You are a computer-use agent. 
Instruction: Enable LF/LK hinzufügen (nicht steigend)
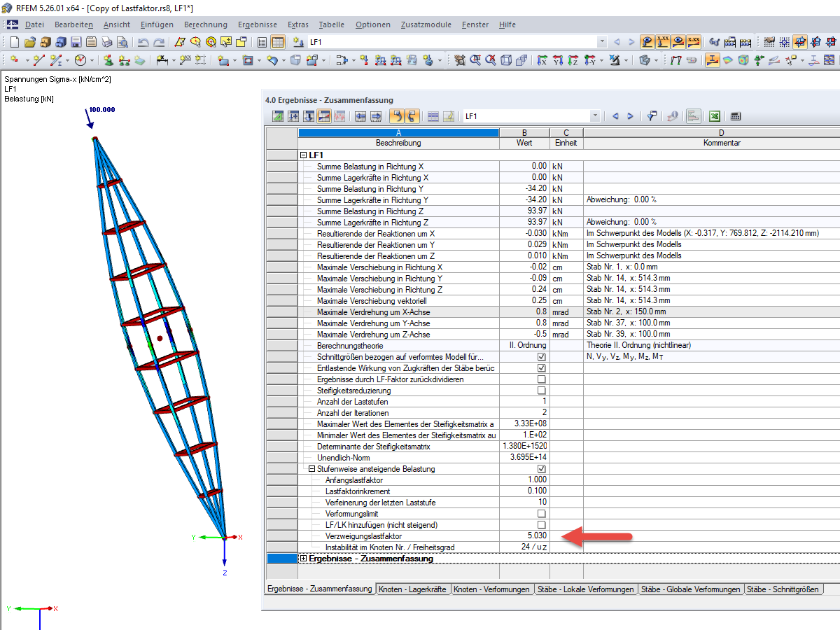[x=541, y=525]
